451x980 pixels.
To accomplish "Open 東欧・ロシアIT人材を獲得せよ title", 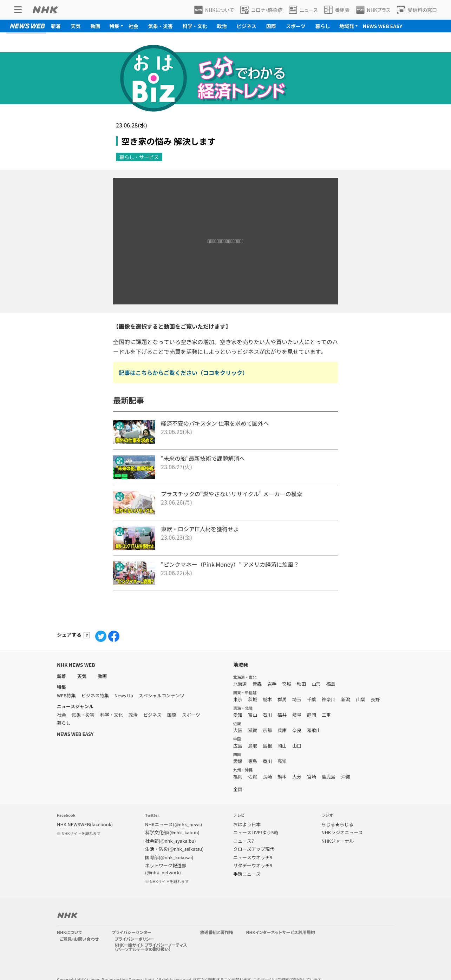I will (x=200, y=529).
